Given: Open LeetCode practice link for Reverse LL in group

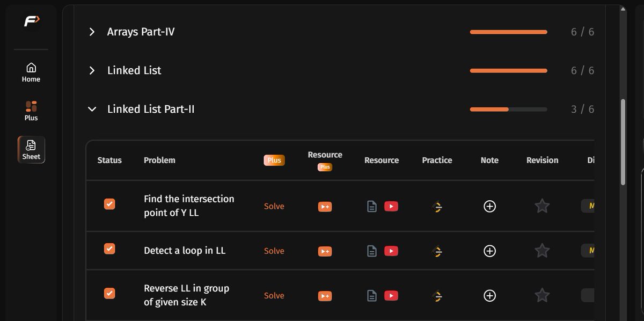Looking at the screenshot, I should click(437, 295).
